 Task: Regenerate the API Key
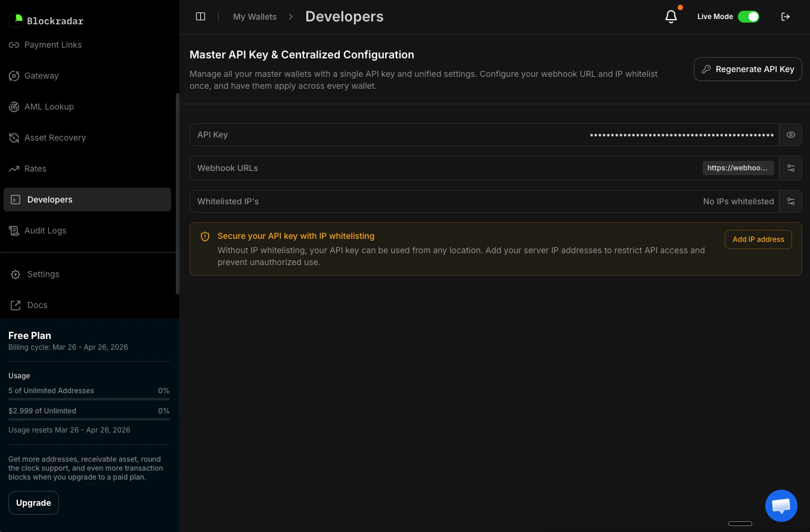tap(747, 69)
